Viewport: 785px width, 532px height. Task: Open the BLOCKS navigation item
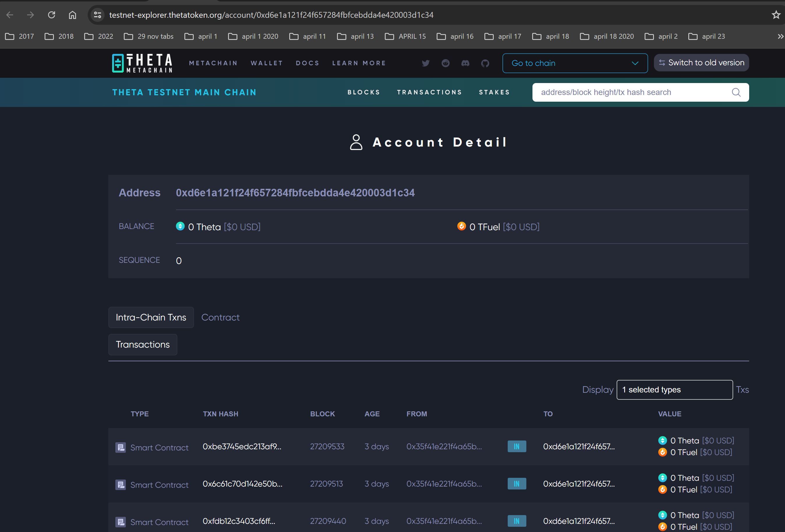pos(364,92)
